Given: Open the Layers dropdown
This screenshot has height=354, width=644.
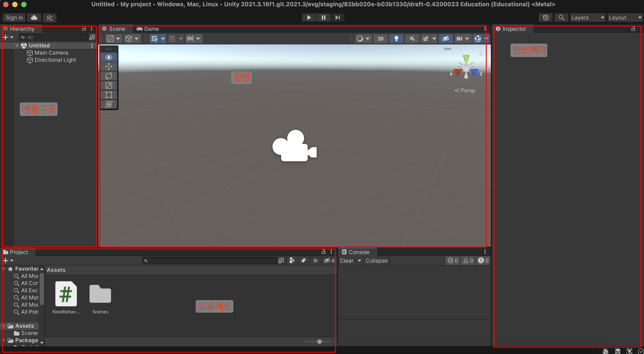Looking at the screenshot, I should (588, 18).
